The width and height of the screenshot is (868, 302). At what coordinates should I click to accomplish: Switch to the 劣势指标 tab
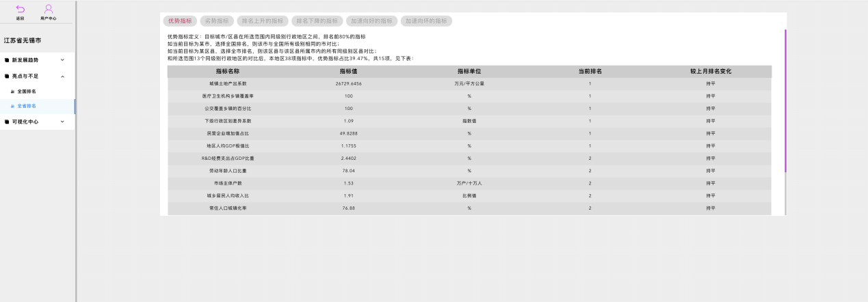[x=217, y=21]
